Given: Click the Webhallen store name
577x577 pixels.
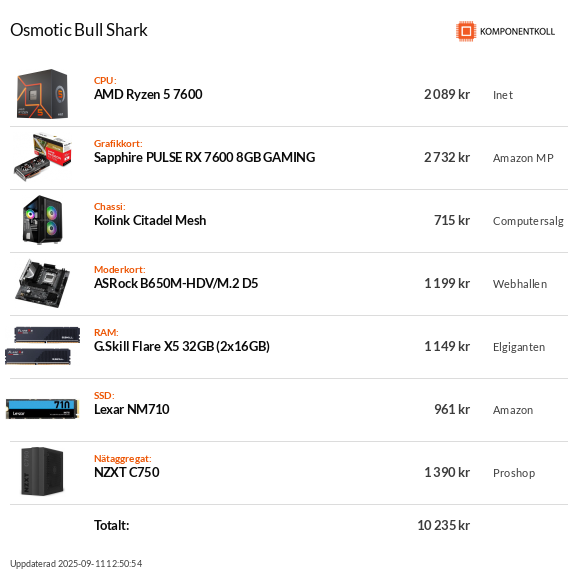Looking at the screenshot, I should coord(520,284).
